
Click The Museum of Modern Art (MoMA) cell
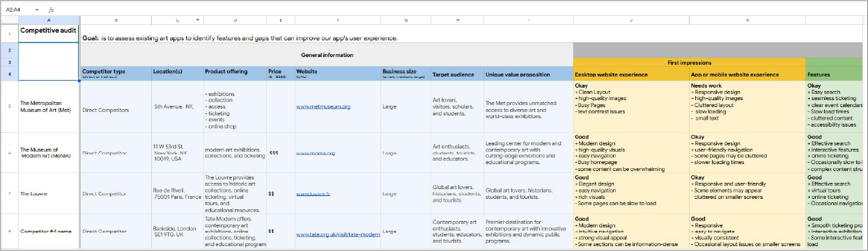tap(48, 153)
